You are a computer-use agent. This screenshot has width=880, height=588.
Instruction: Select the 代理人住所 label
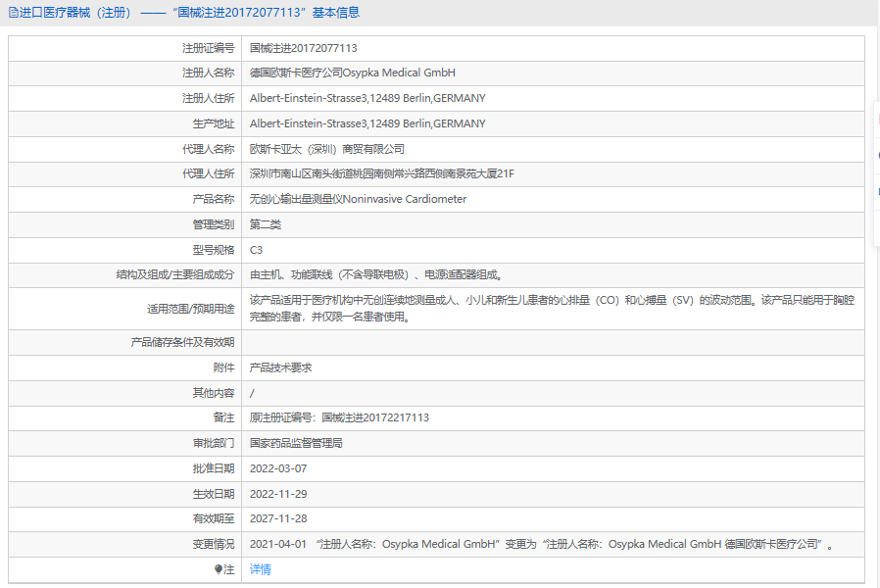point(208,173)
